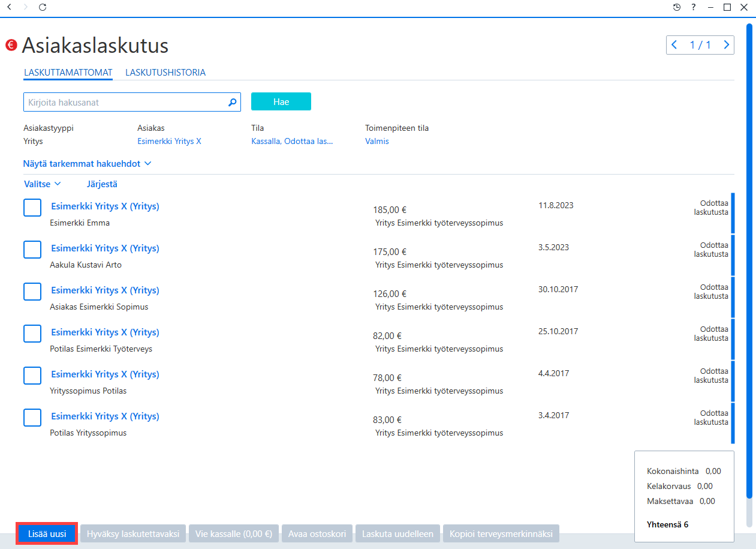Check the Esimerkki Emma invoice row checkbox

click(x=32, y=208)
